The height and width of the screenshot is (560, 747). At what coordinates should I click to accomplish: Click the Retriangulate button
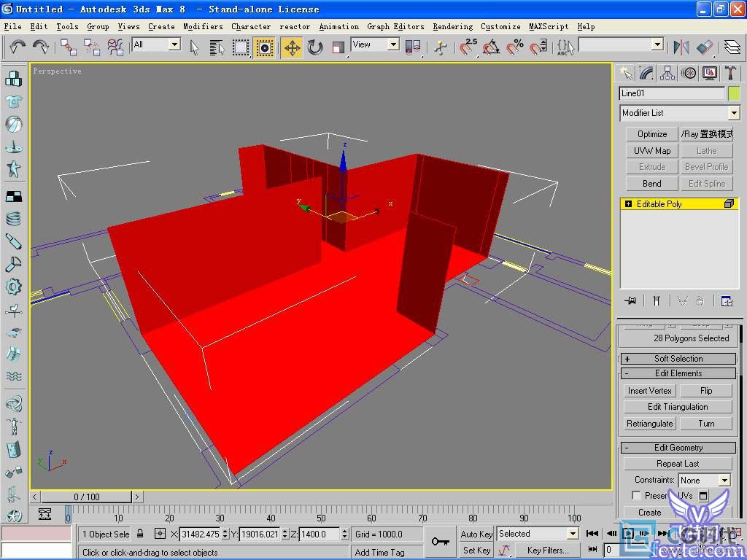(x=650, y=424)
